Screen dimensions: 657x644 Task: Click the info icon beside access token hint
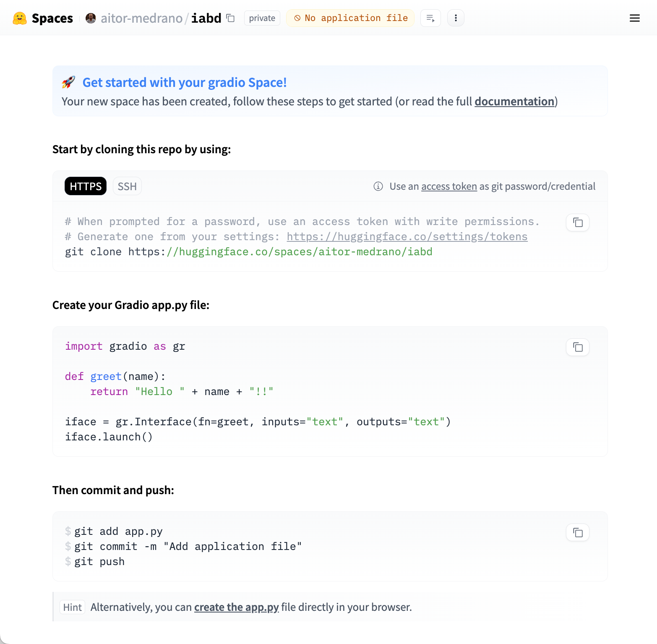(x=378, y=186)
